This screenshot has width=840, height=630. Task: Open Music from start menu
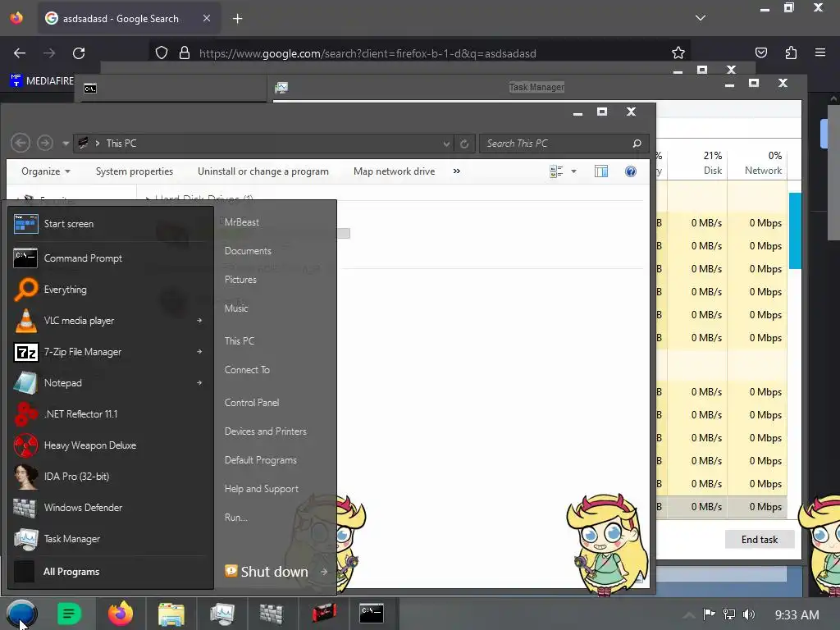click(x=236, y=308)
